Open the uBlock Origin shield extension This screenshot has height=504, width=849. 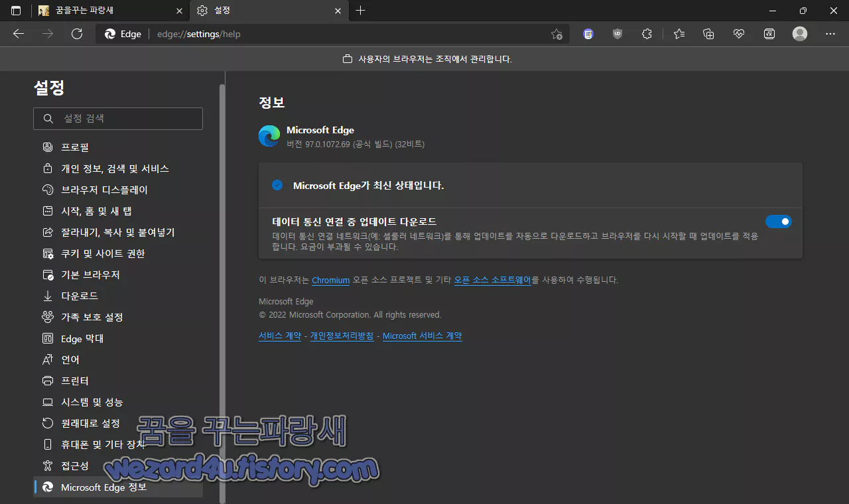[x=618, y=34]
